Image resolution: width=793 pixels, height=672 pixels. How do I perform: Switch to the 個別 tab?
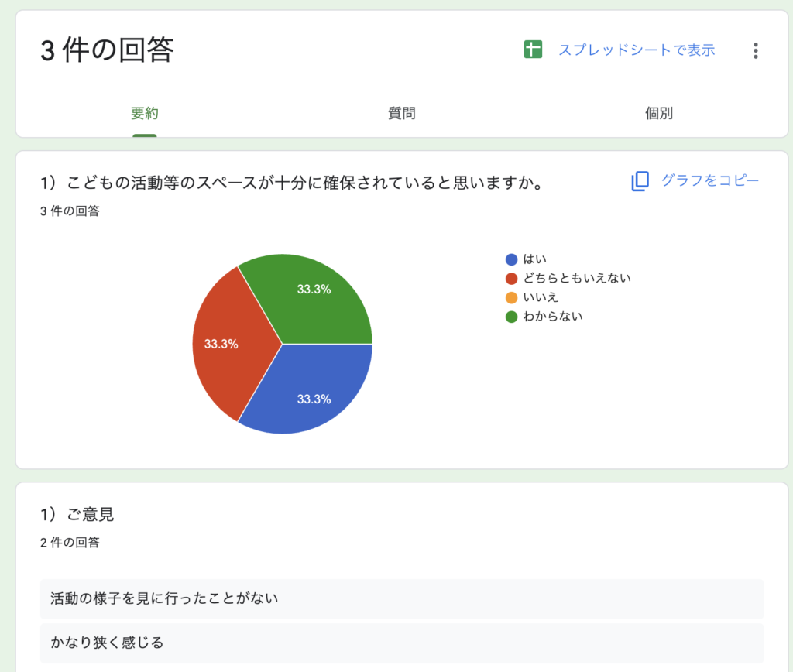coord(659,114)
